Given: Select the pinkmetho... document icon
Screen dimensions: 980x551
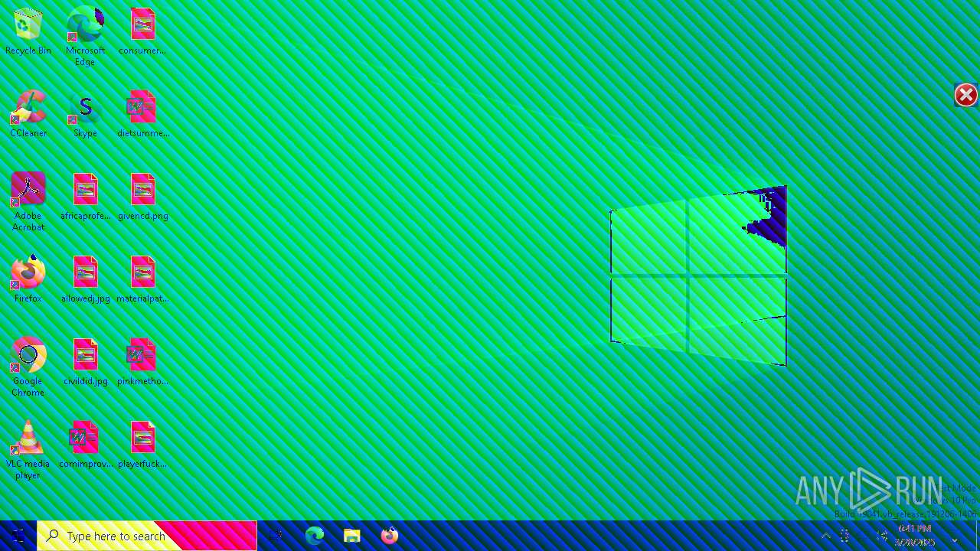Looking at the screenshot, I should coord(142,363).
